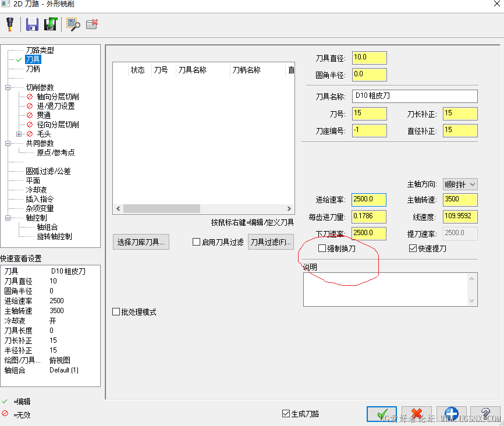Cancel dialog with the red X button
Screen dimensions: 504x426
tap(416, 414)
